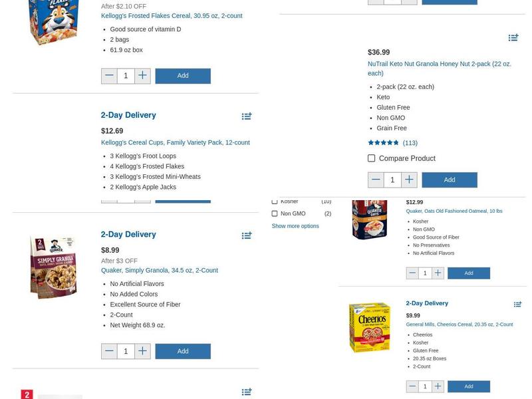Viewport: 532px width, 399px height.
Task: Decrease Quaker Oatmeal quantity
Action: coord(412,273)
